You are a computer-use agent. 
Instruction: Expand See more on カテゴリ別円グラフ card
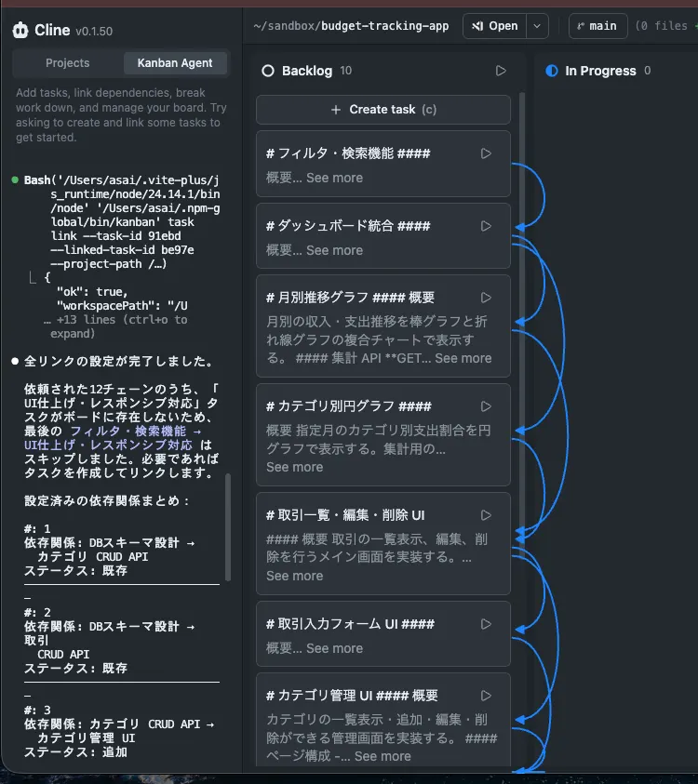point(295,467)
